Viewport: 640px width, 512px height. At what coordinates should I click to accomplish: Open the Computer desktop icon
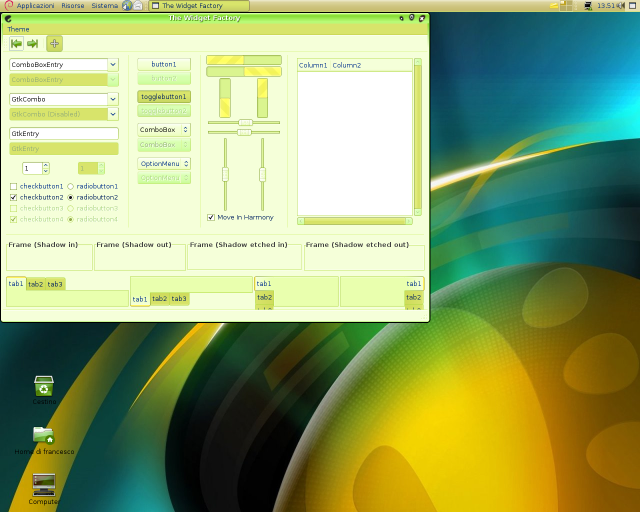pyautogui.click(x=44, y=485)
